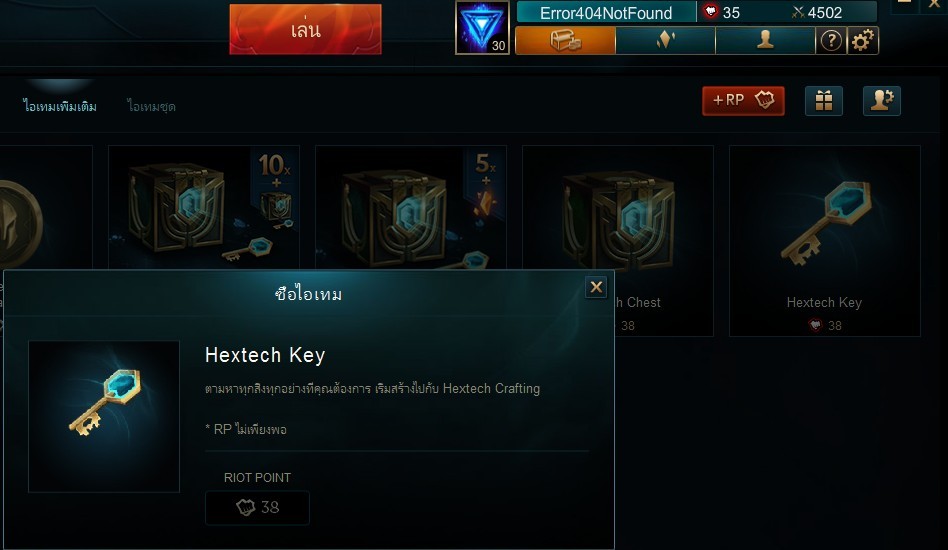Click the Error404NotFound summoner name
This screenshot has width=948, height=550.
pos(606,13)
